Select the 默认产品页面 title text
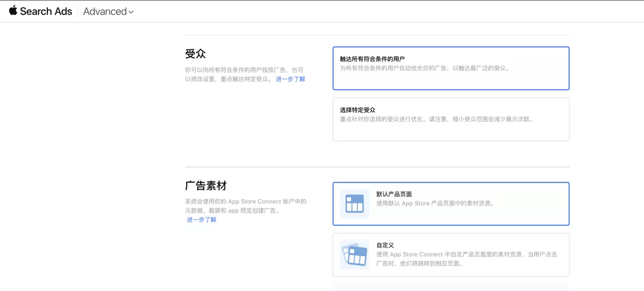The image size is (644, 291). tap(394, 194)
